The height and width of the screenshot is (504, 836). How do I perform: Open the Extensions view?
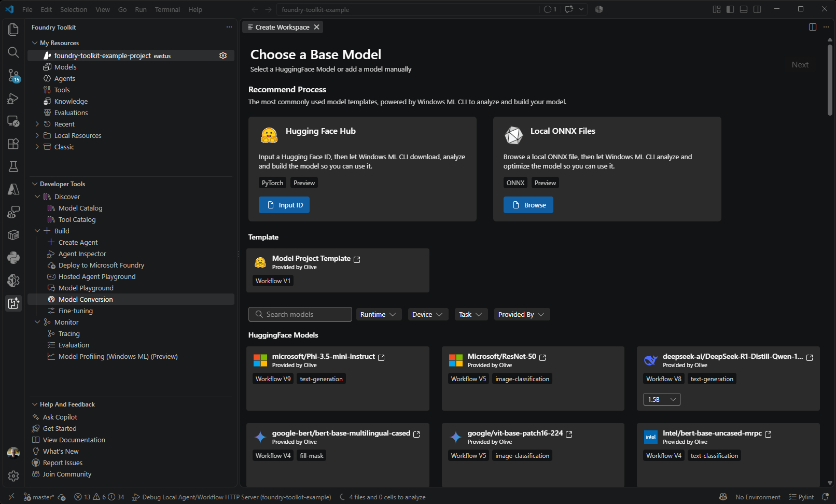pos(13,144)
